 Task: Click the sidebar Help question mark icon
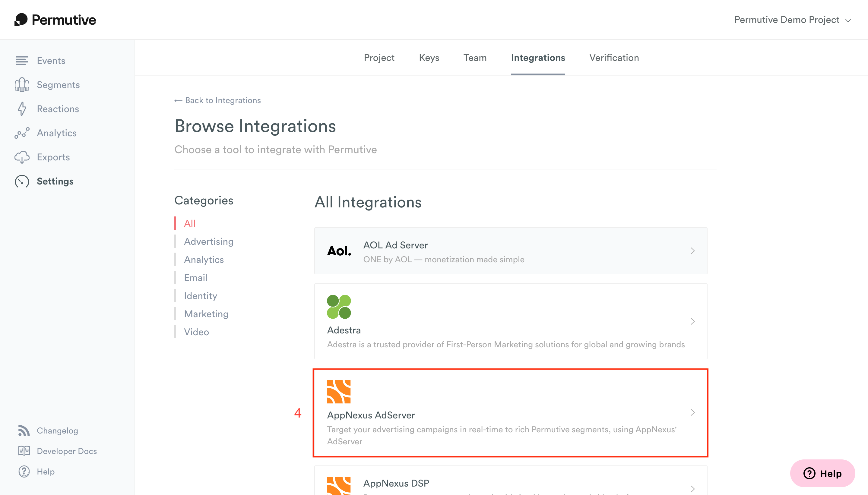24,471
